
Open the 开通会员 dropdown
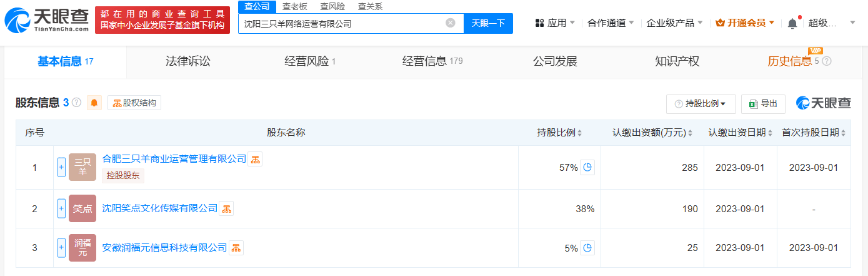[745, 23]
